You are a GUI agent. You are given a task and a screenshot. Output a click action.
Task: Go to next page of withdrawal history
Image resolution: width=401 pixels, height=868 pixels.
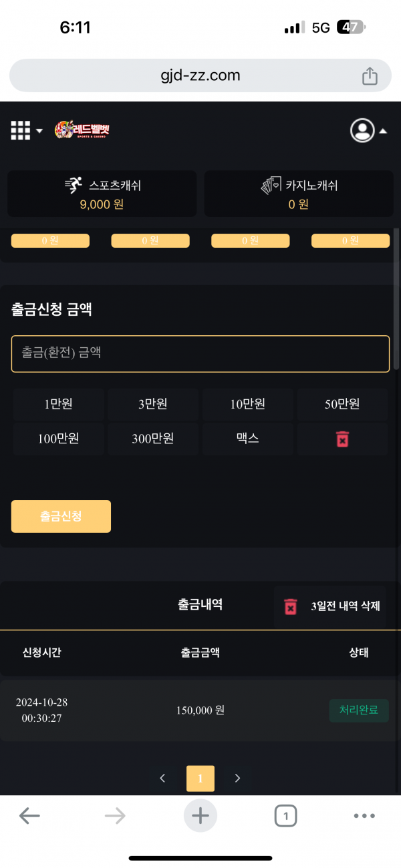click(x=237, y=778)
